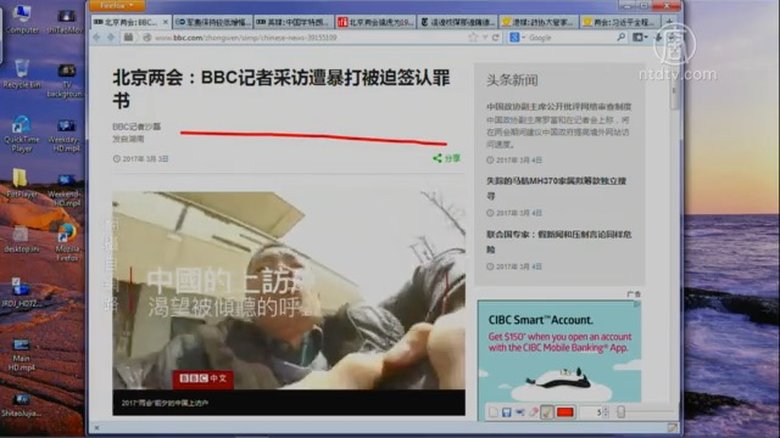Open a new tab with plus button
This screenshot has width=780, height=438.
[671, 21]
